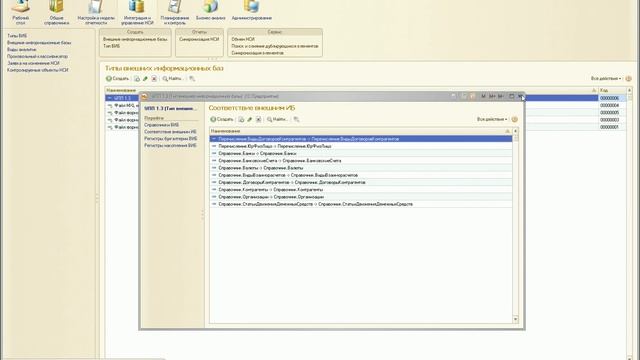Click Найти in Типы внешних информационных баз toolbar
Image resolution: width=640 pixels, height=360 pixels.
click(x=172, y=78)
